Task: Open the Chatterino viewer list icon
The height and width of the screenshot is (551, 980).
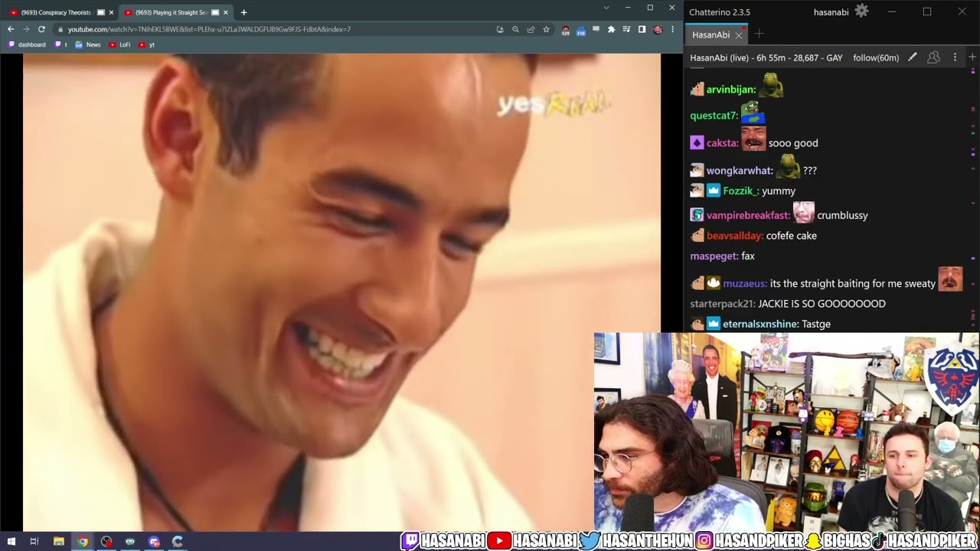Action: click(x=933, y=57)
